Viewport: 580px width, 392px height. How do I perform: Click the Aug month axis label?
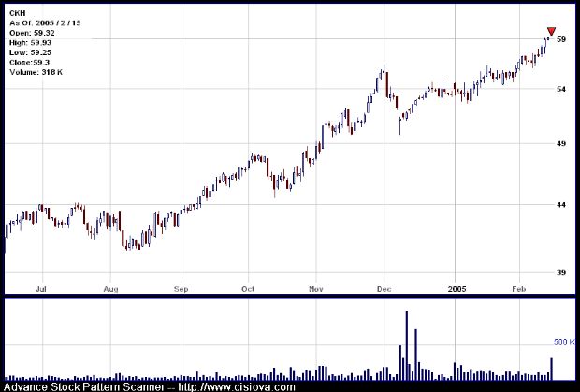tap(110, 289)
